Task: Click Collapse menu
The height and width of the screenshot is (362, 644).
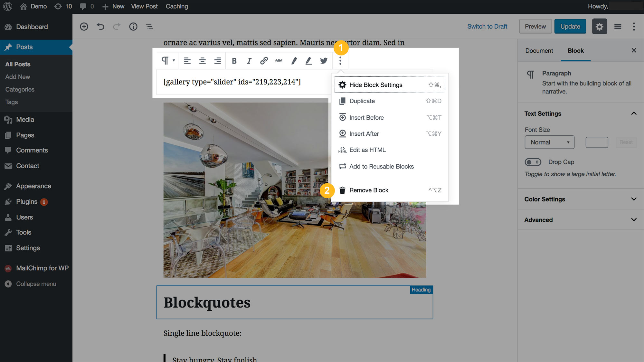Action: (30, 284)
